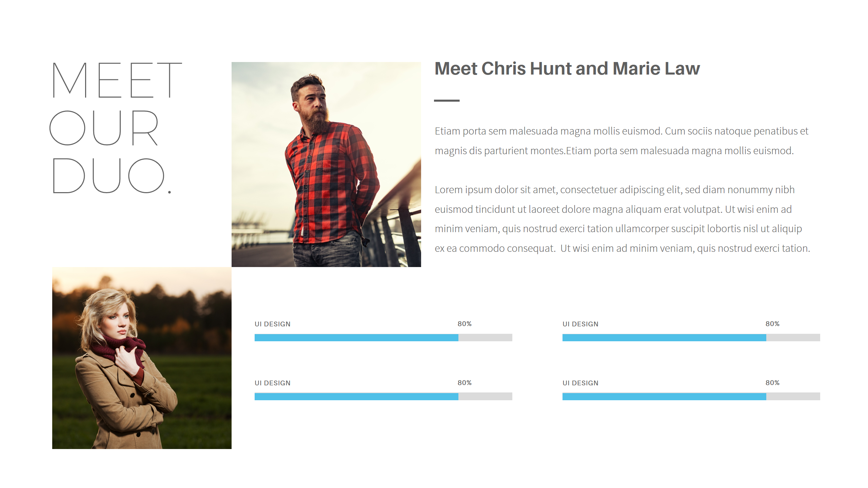
Task: Click the gray unfilled end of upper-left bar
Action: click(485, 338)
